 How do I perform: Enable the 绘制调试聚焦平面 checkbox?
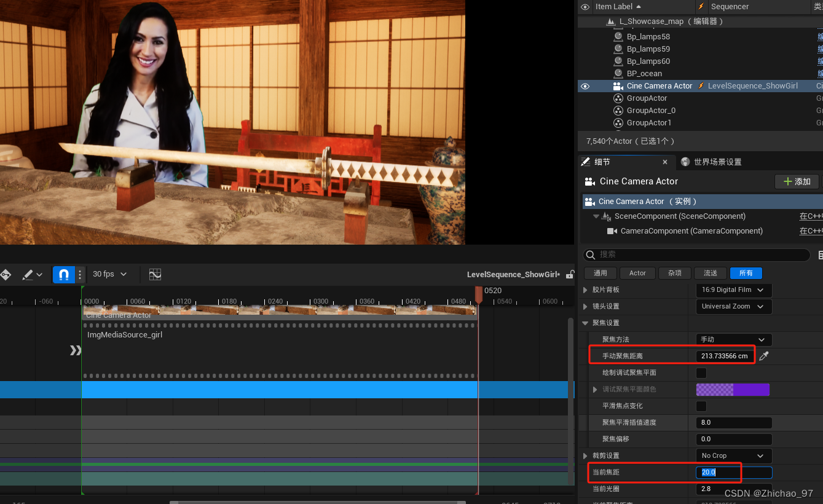[x=701, y=373]
